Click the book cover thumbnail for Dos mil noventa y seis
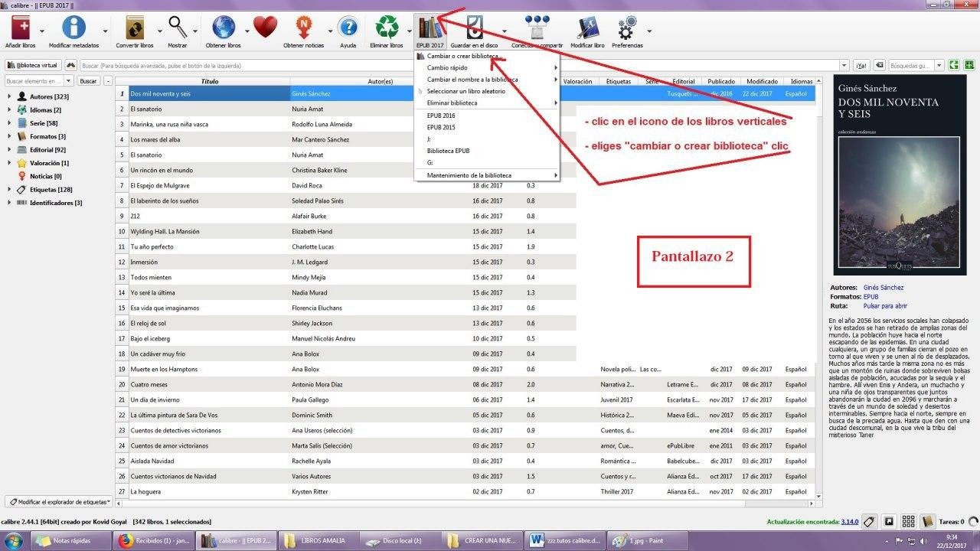Image resolution: width=980 pixels, height=551 pixels. click(x=900, y=174)
